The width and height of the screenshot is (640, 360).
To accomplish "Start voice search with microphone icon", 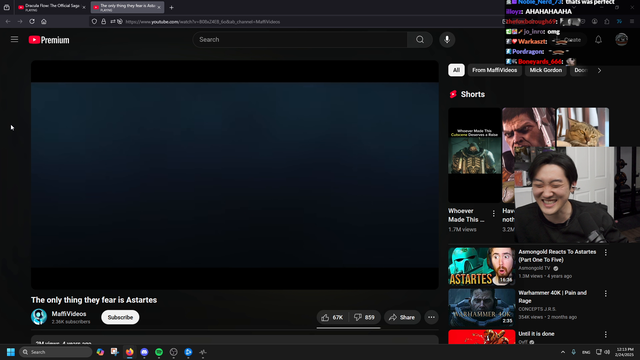I will click(x=447, y=40).
